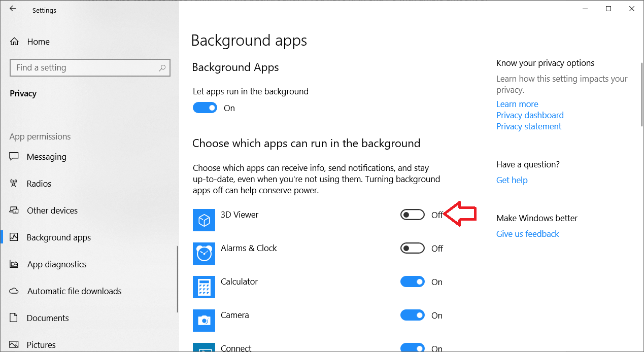Click the Home icon in the sidebar

point(14,41)
